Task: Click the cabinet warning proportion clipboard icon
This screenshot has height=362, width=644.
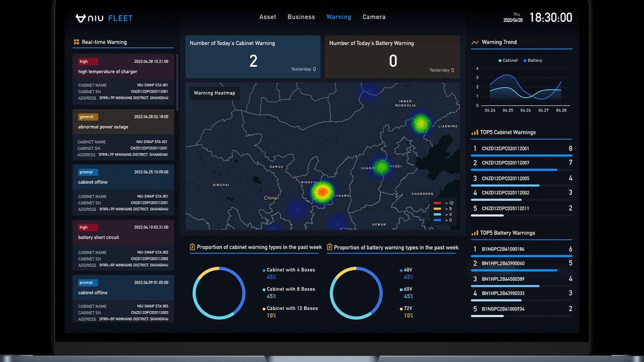Action: (192, 247)
